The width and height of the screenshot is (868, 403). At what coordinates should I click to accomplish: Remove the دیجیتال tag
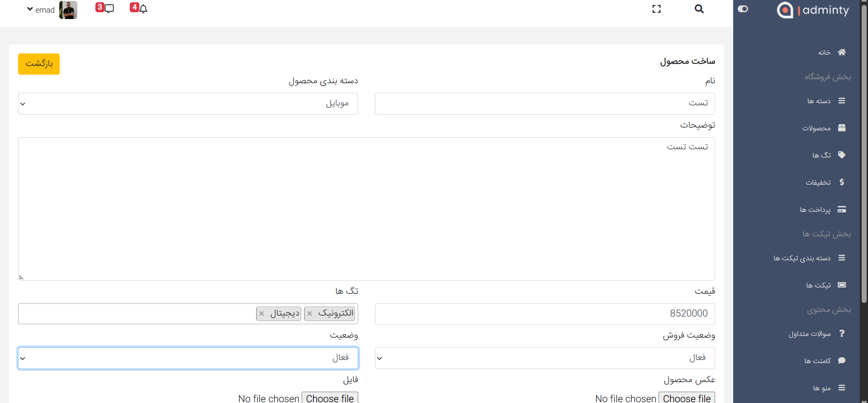pos(261,313)
